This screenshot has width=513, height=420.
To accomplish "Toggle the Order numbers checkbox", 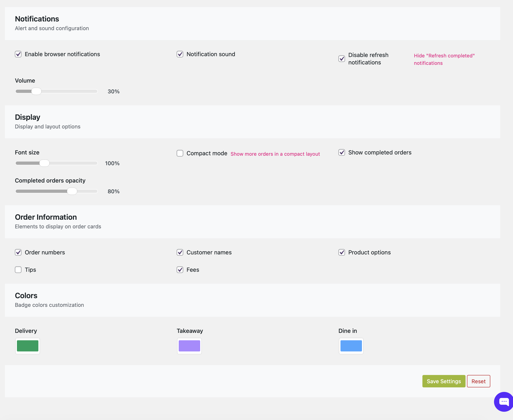I will pyautogui.click(x=18, y=252).
